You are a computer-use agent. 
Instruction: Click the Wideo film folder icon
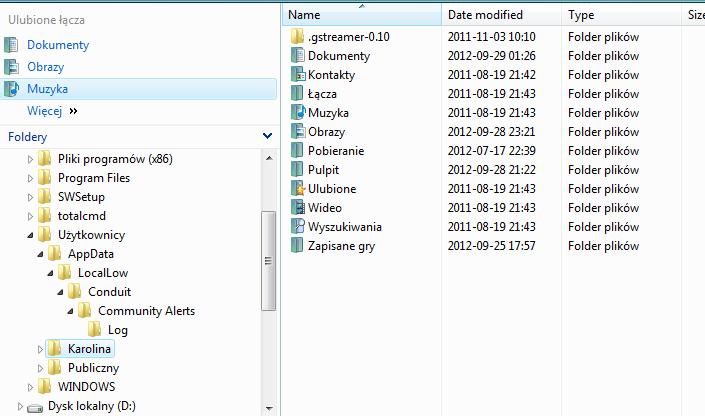(298, 207)
